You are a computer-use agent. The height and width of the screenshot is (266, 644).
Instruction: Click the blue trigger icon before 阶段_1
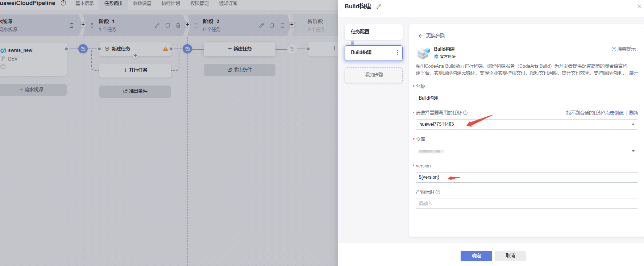83,49
